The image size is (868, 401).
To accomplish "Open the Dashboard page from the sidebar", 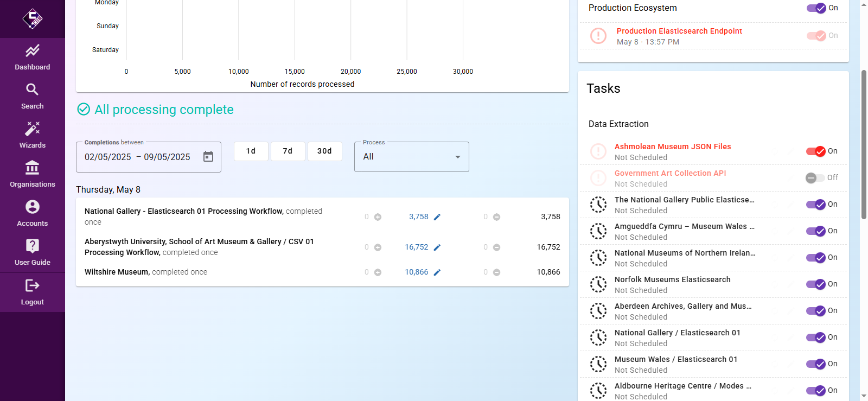I will pyautogui.click(x=33, y=58).
